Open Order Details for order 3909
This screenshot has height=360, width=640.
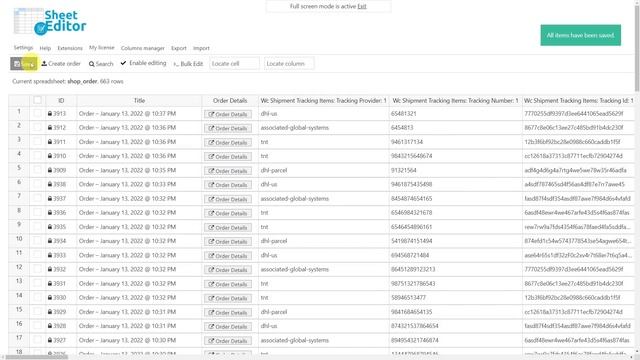pos(228,171)
